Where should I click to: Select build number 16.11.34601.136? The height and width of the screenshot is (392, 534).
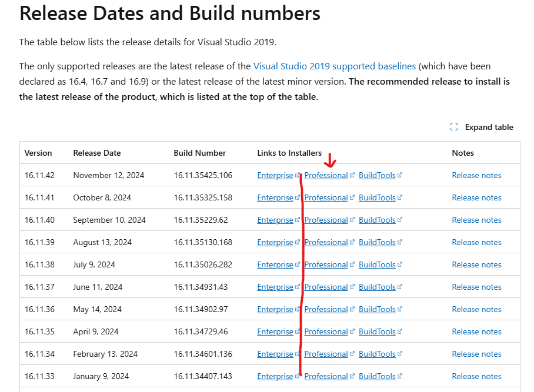[x=203, y=354]
